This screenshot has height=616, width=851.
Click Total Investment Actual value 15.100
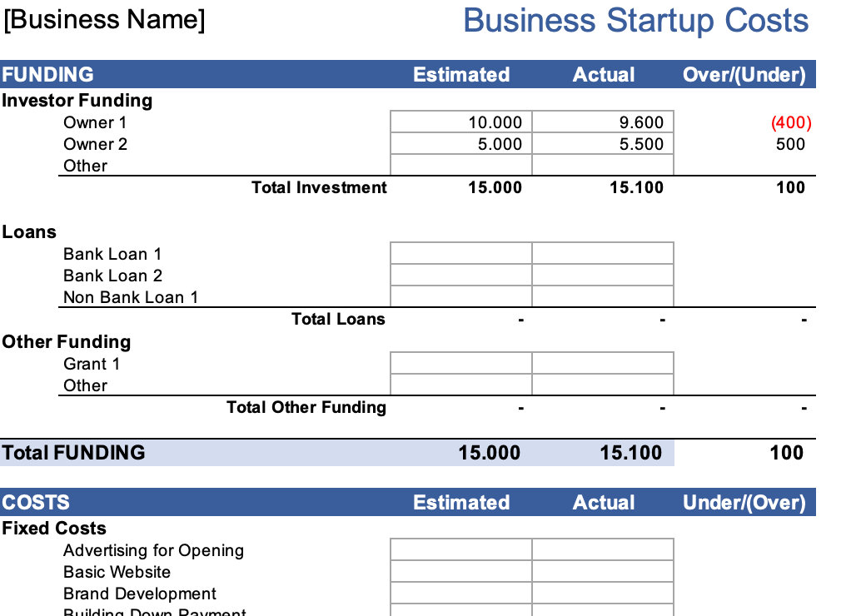pyautogui.click(x=636, y=187)
